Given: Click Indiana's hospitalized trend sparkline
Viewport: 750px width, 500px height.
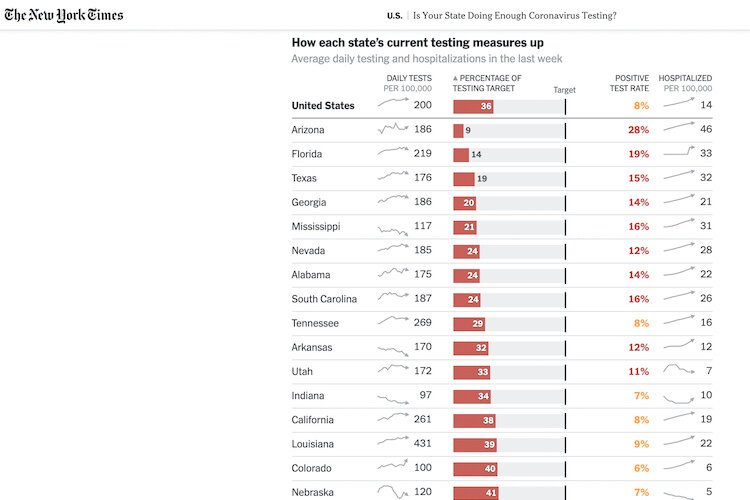Looking at the screenshot, I should tap(678, 396).
